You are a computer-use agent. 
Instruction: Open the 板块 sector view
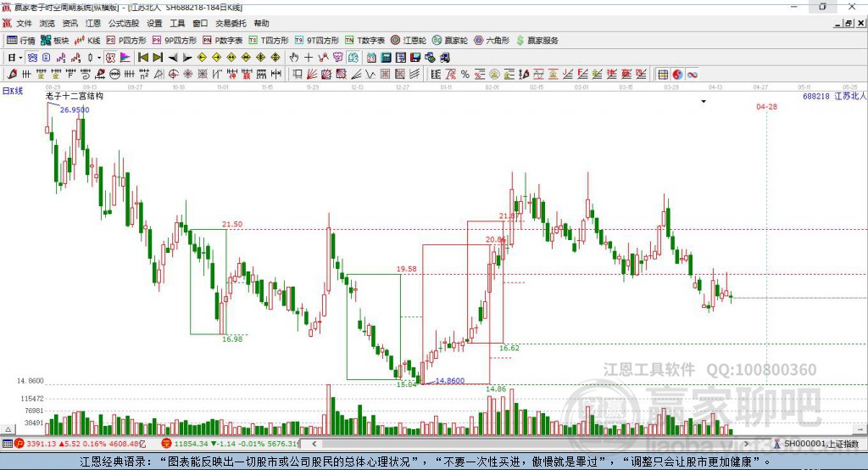point(54,41)
